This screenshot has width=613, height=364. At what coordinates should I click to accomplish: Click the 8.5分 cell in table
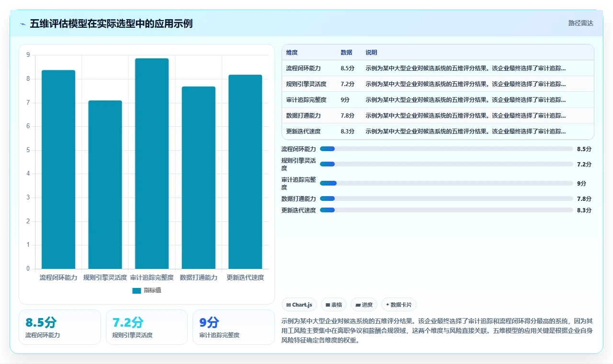(x=347, y=68)
